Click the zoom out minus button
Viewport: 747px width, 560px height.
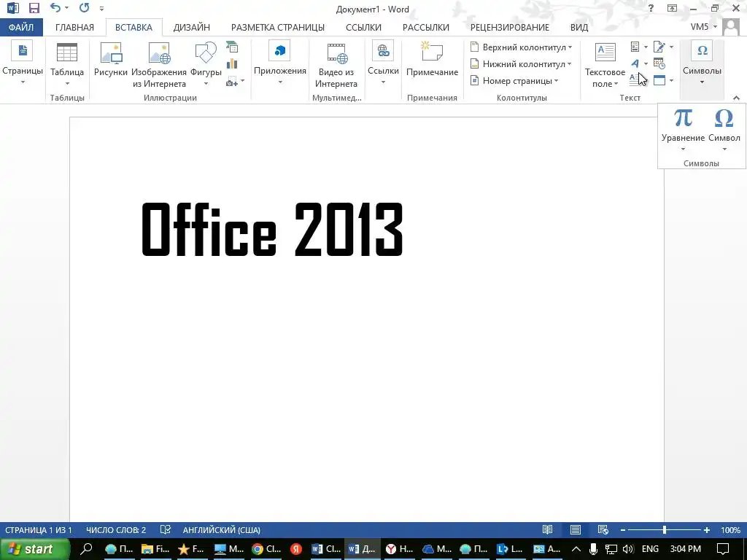tap(623, 530)
